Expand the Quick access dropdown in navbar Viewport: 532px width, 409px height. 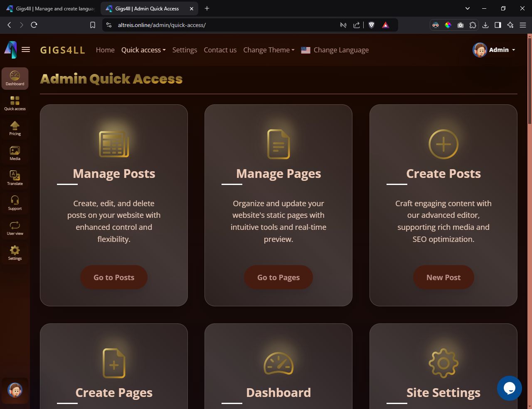[143, 50]
